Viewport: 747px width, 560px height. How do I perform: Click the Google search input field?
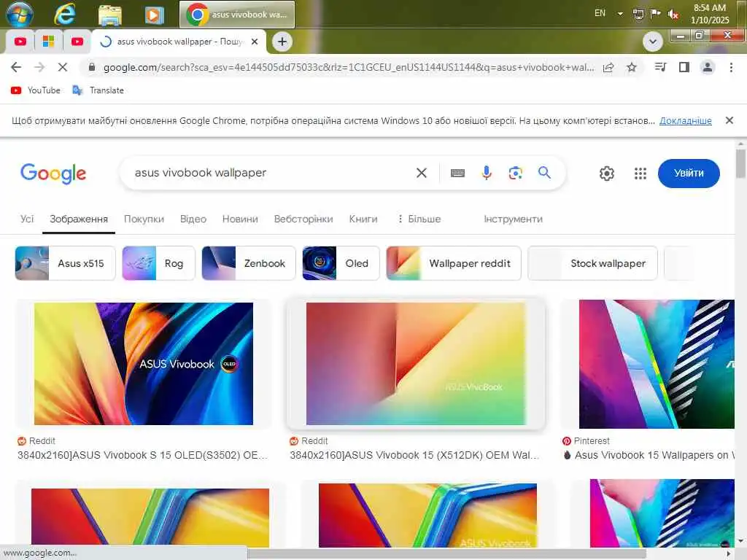271,173
